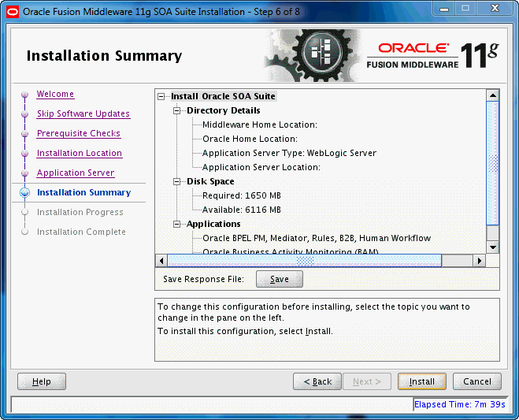Click the Elapsed Time status text
Screen dimensions: 519x420
click(460, 404)
